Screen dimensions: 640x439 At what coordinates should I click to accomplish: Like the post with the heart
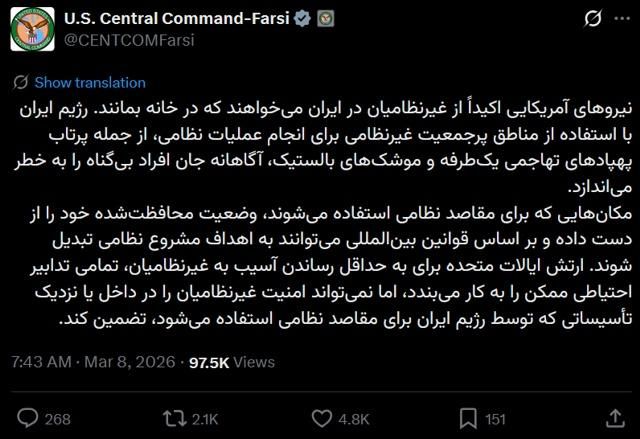(x=320, y=418)
